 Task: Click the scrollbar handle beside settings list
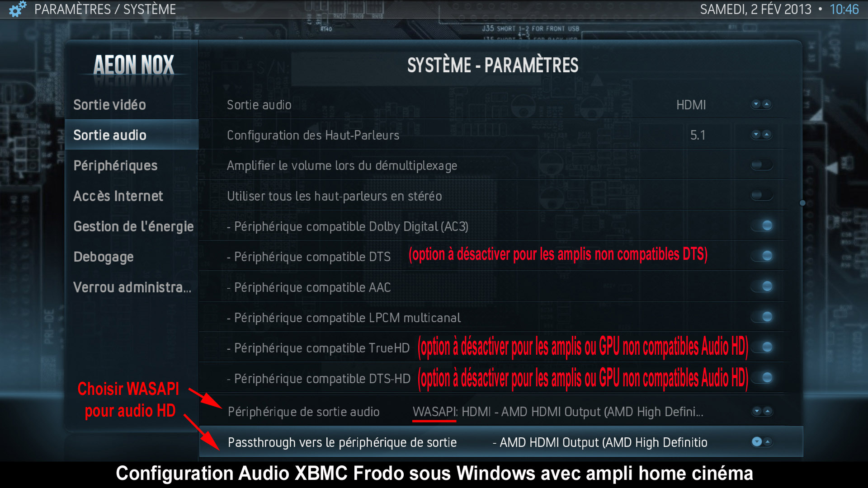802,203
